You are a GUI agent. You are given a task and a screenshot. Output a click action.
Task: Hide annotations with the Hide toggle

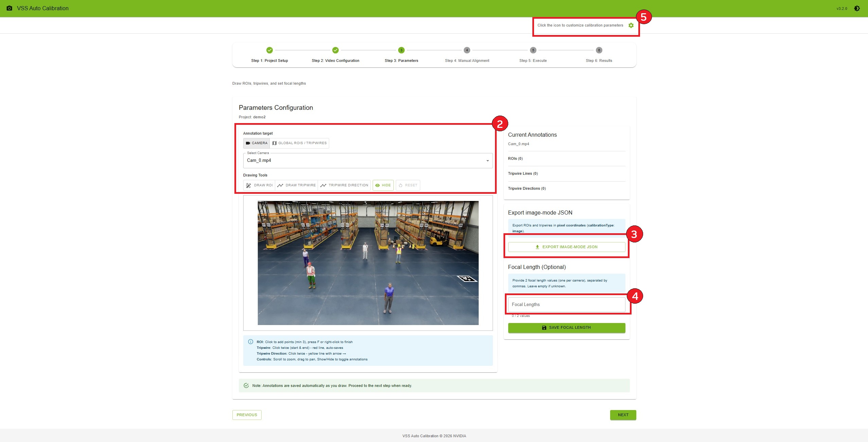coord(383,185)
